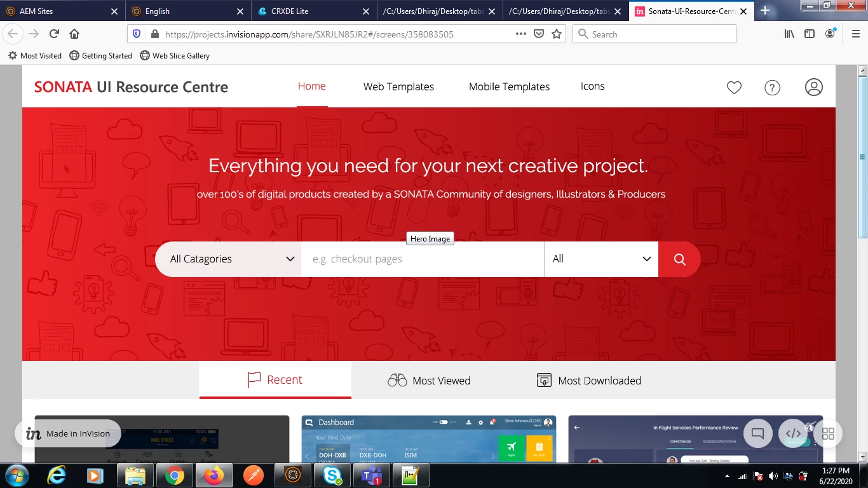Click the checkout pages search field
Image resolution: width=868 pixels, height=488 pixels.
(x=423, y=259)
